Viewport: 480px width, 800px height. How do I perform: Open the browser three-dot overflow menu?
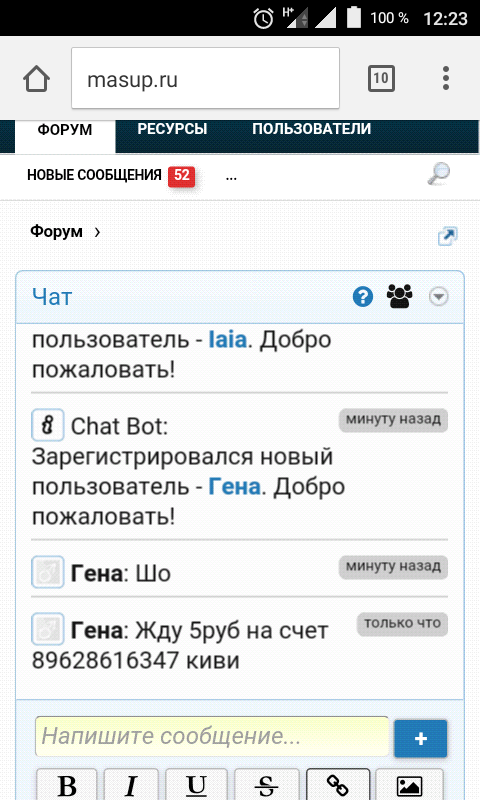[446, 78]
